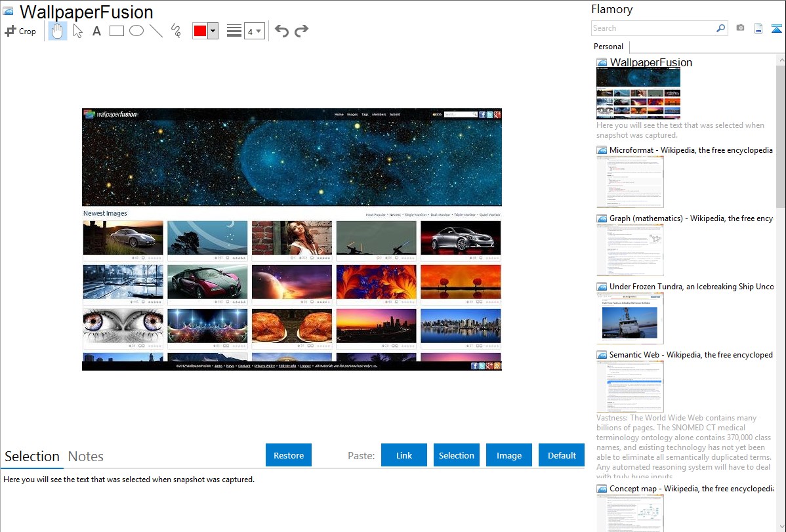Click the Vastness description text

(684, 447)
